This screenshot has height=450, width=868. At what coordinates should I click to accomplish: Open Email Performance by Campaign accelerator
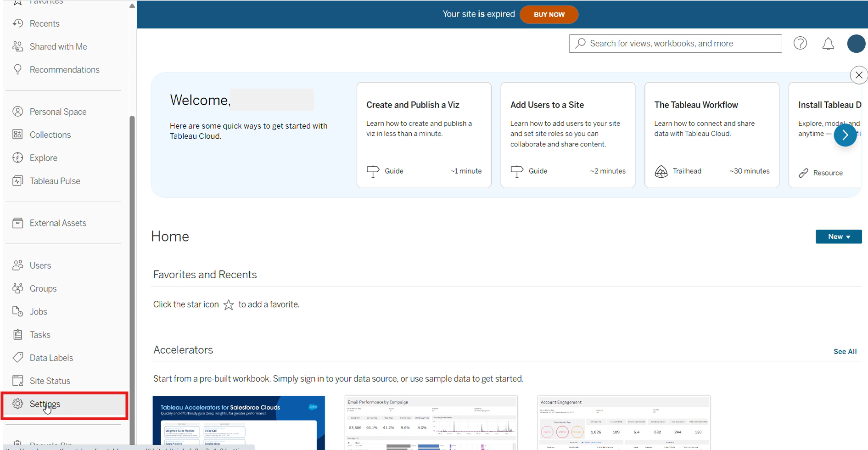(431, 423)
